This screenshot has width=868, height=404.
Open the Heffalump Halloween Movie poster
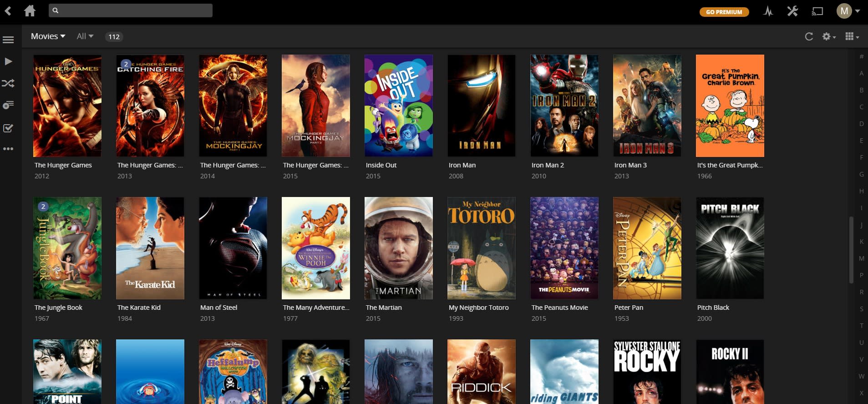click(x=233, y=372)
